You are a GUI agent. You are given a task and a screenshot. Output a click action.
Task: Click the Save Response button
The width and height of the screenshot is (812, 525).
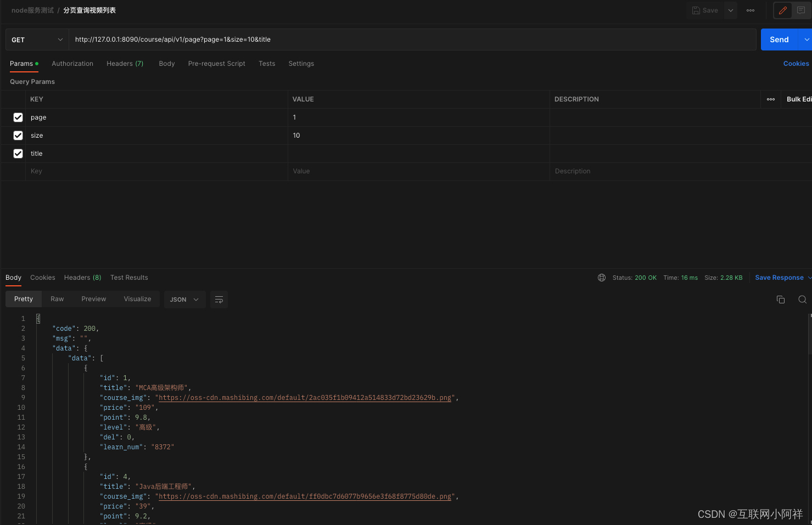pos(779,278)
